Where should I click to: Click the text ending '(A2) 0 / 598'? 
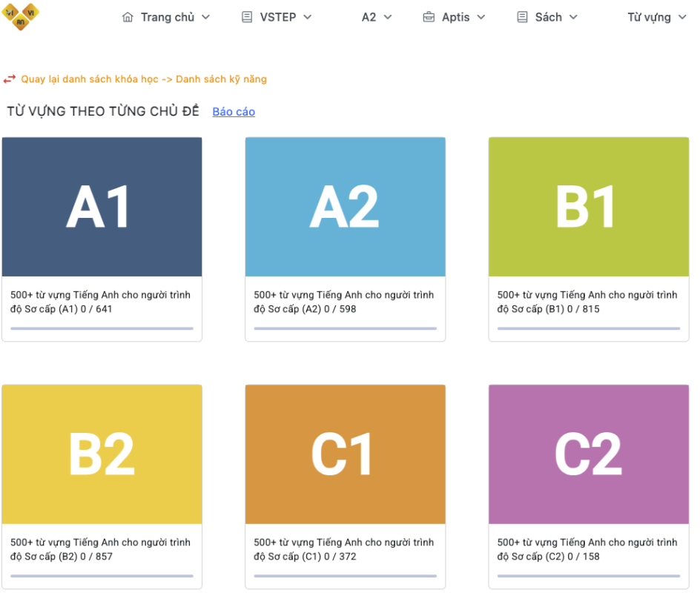tap(344, 302)
